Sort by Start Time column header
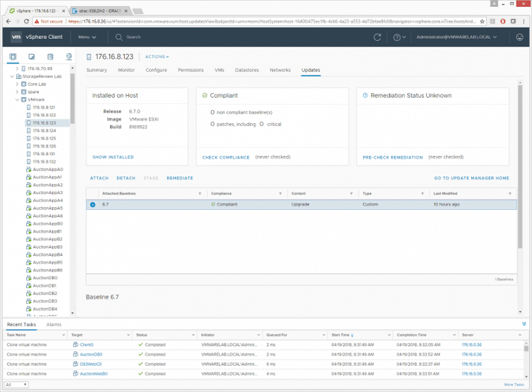532x392 pixels. [340, 335]
